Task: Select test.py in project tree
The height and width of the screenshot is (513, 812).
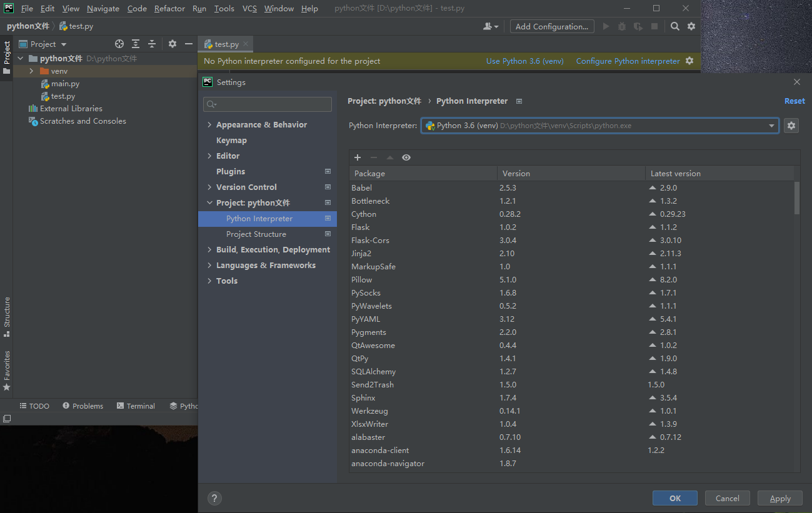Action: click(63, 96)
